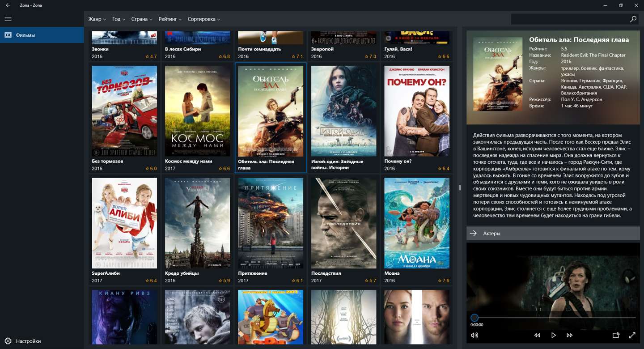Click Resident Evil: The Final Chapter text

click(593, 55)
